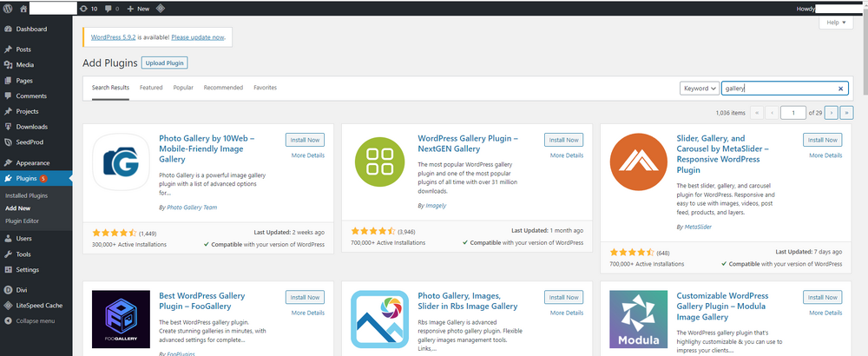
Task: Install NextGEN Gallery plugin
Action: [x=563, y=140]
